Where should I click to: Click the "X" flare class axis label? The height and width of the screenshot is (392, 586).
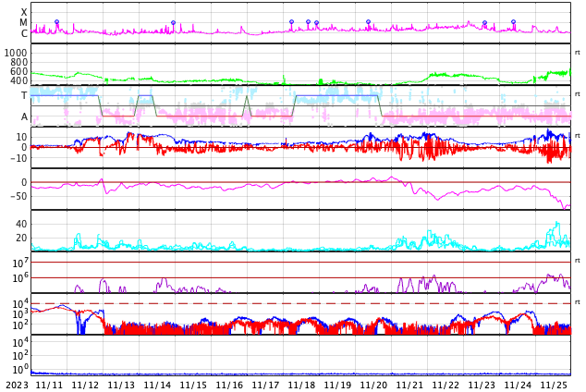tap(24, 12)
